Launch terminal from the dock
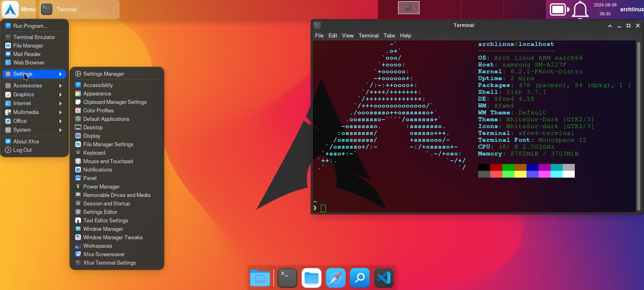Image resolution: width=644 pixels, height=290 pixels. [x=287, y=278]
